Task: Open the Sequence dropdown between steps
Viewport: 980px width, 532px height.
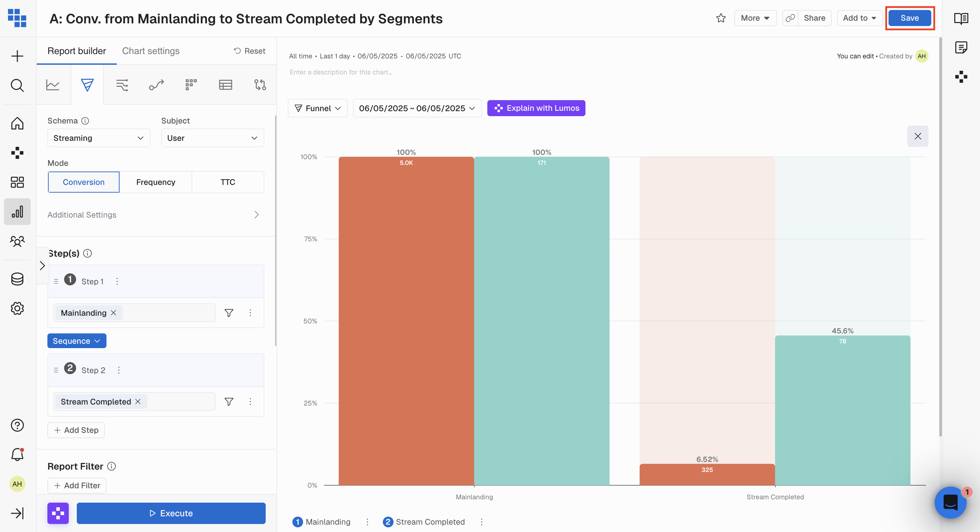Action: 76,341
